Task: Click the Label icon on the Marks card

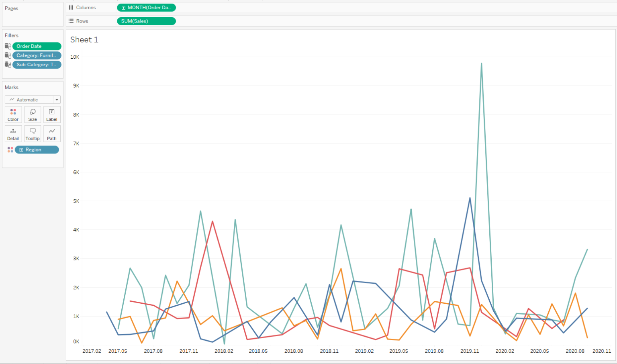Action: (51, 115)
